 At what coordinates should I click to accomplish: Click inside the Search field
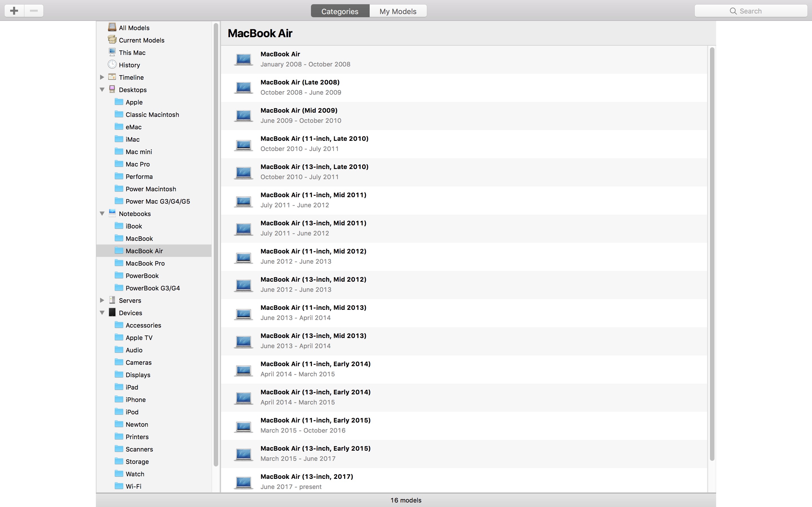coord(751,10)
